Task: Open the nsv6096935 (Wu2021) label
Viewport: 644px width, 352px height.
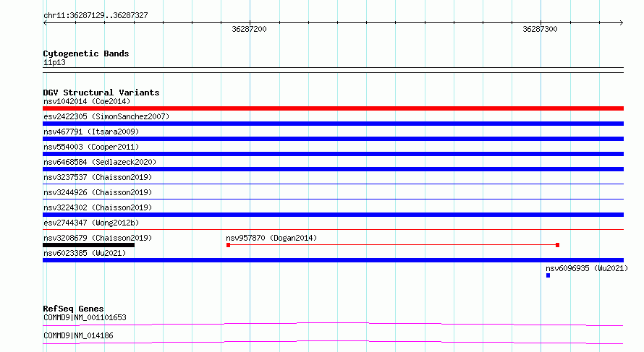Action: 587,268
